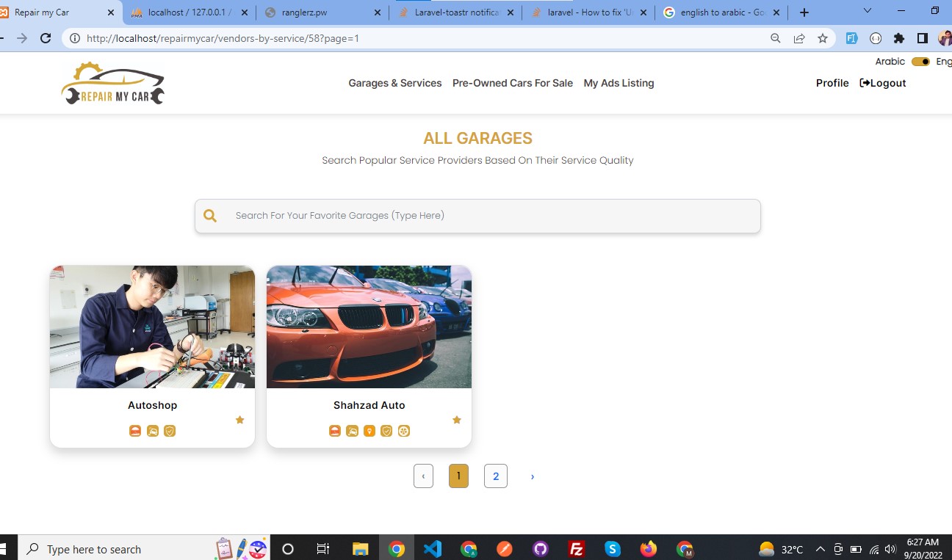Toggle the browser side panel button
The height and width of the screenshot is (560, 952).
pos(922,38)
